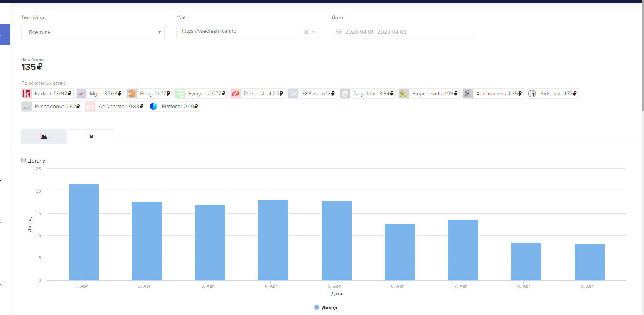This screenshot has height=315, width=644.
Task: Click the Дата axis title under chart
Action: pos(337,294)
